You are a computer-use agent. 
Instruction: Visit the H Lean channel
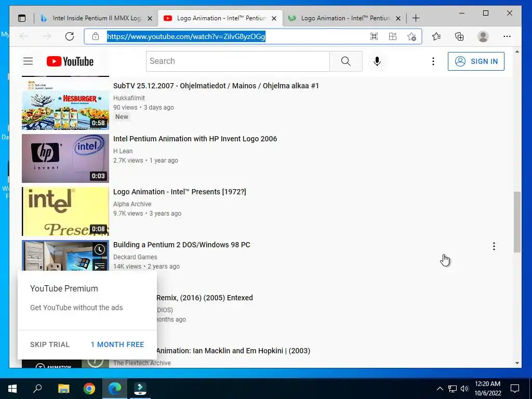pyautogui.click(x=123, y=151)
